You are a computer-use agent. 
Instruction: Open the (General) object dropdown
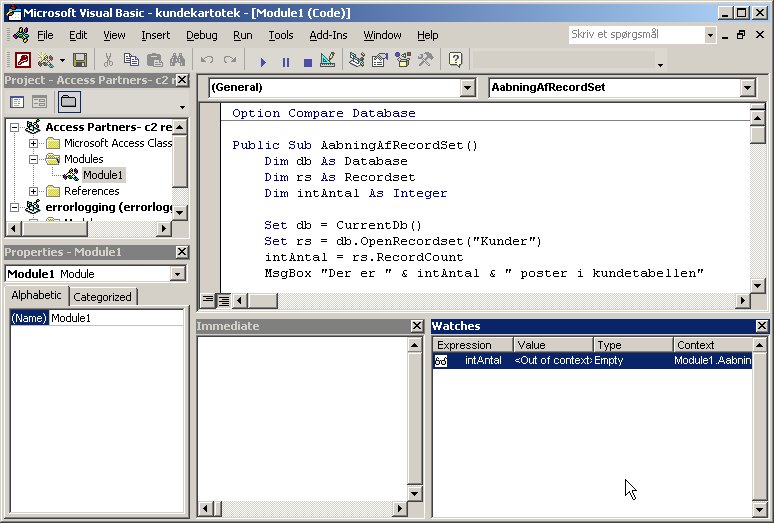(467, 88)
